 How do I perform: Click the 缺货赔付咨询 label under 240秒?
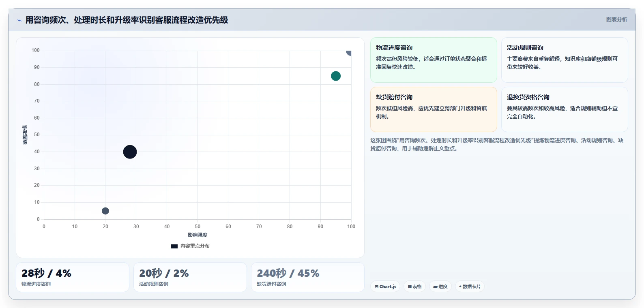[x=271, y=284]
